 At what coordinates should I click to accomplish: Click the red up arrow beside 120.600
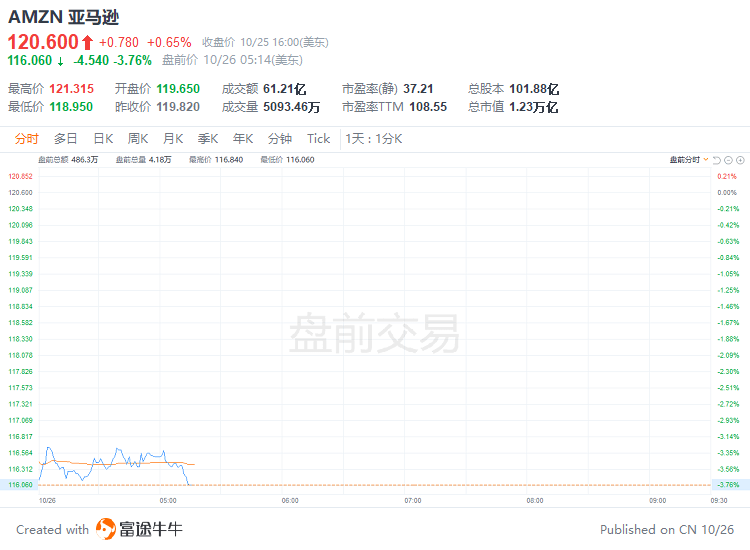click(x=87, y=43)
